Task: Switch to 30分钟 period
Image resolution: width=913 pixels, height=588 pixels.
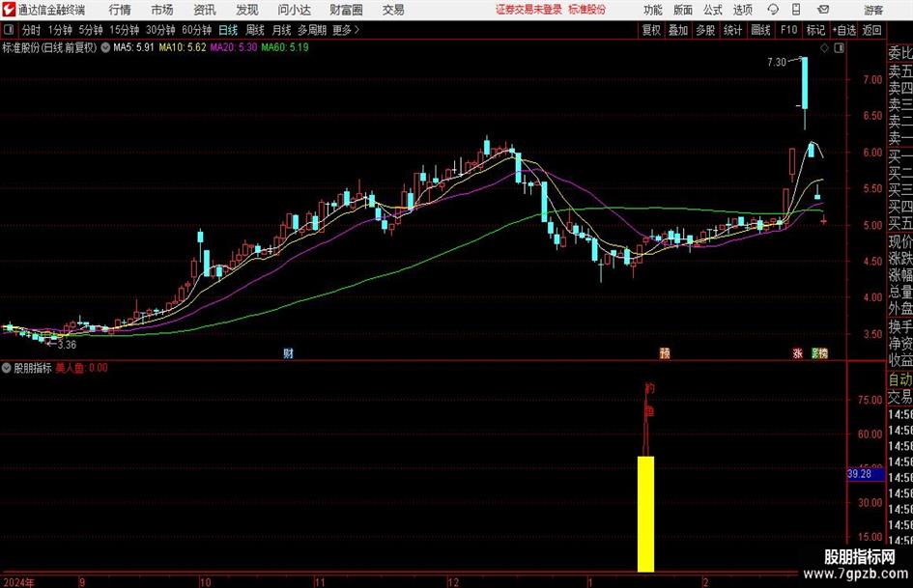Action: pyautogui.click(x=160, y=30)
